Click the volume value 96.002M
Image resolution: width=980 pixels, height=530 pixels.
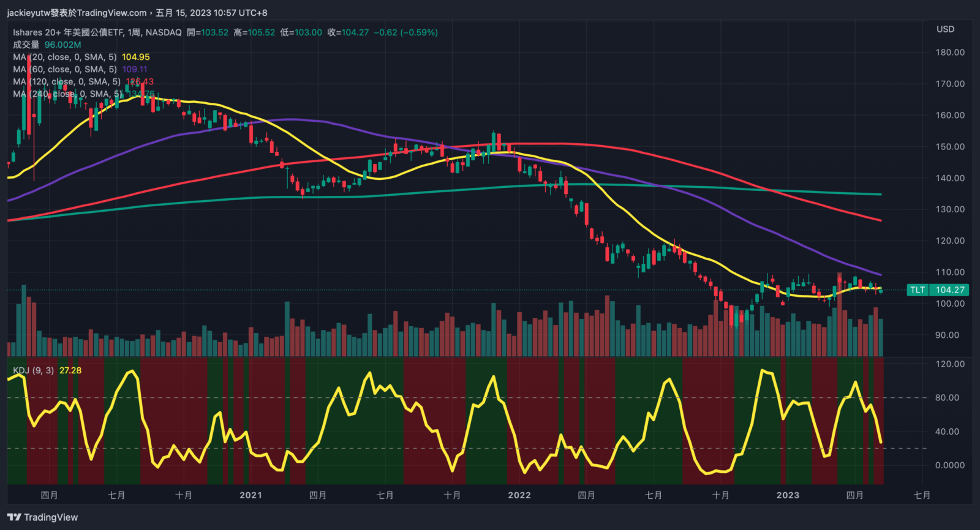click(x=62, y=45)
